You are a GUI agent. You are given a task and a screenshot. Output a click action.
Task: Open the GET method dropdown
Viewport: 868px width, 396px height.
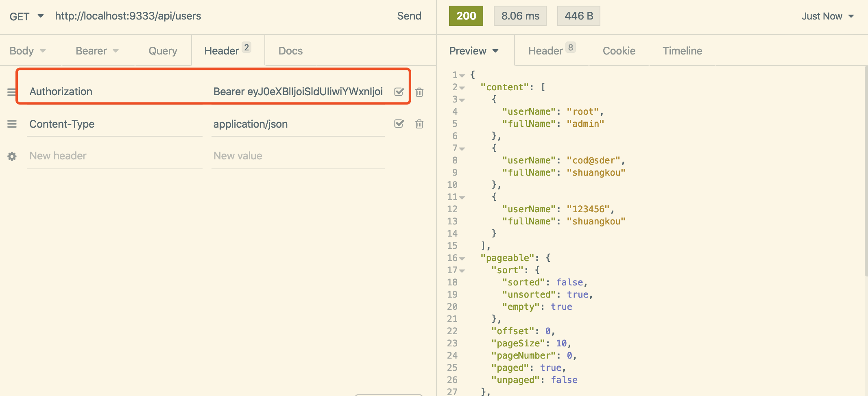(x=26, y=16)
